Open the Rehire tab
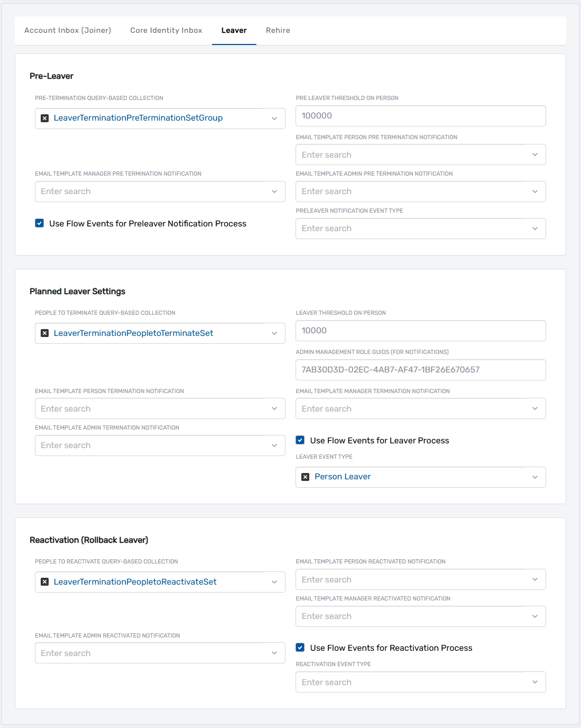This screenshot has height=728, width=581. coord(278,30)
